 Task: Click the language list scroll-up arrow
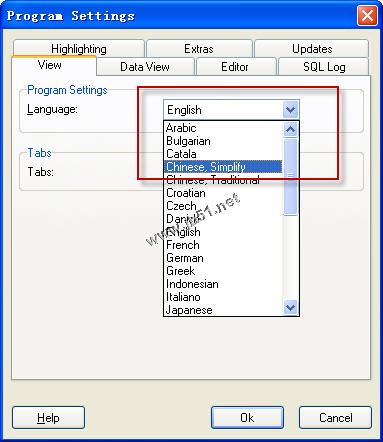290,129
